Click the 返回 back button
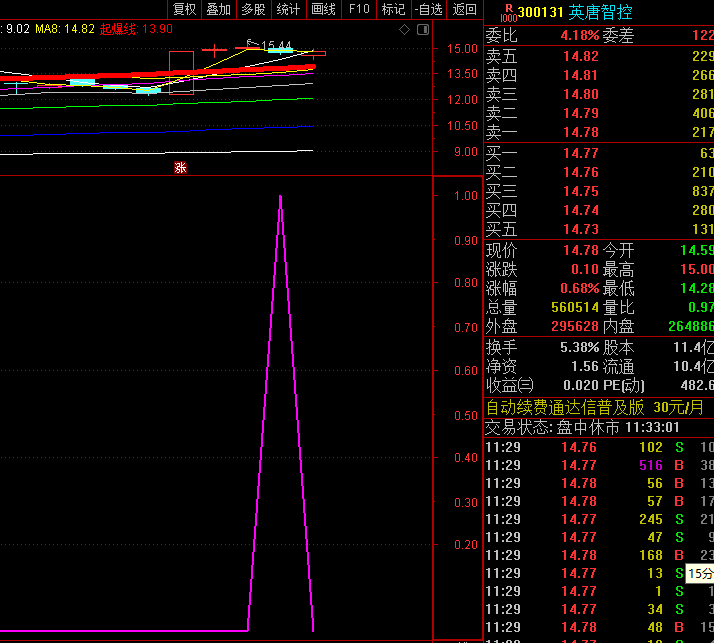 point(464,9)
